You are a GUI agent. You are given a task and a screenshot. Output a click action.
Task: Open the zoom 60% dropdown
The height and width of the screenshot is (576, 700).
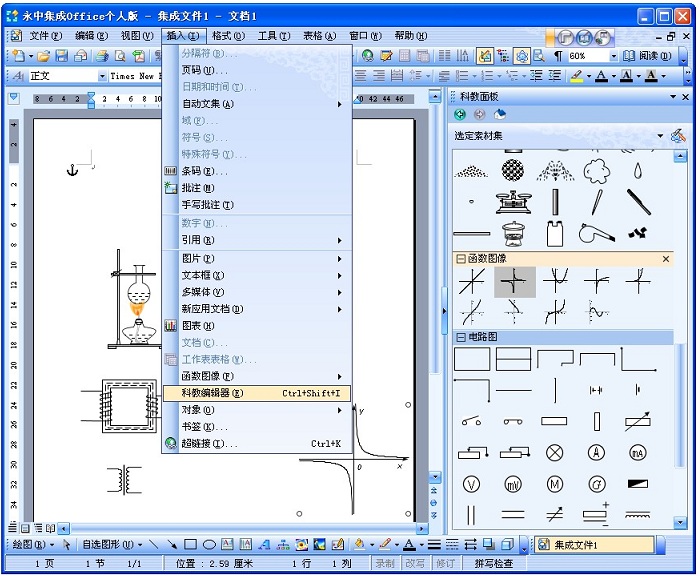[x=614, y=56]
